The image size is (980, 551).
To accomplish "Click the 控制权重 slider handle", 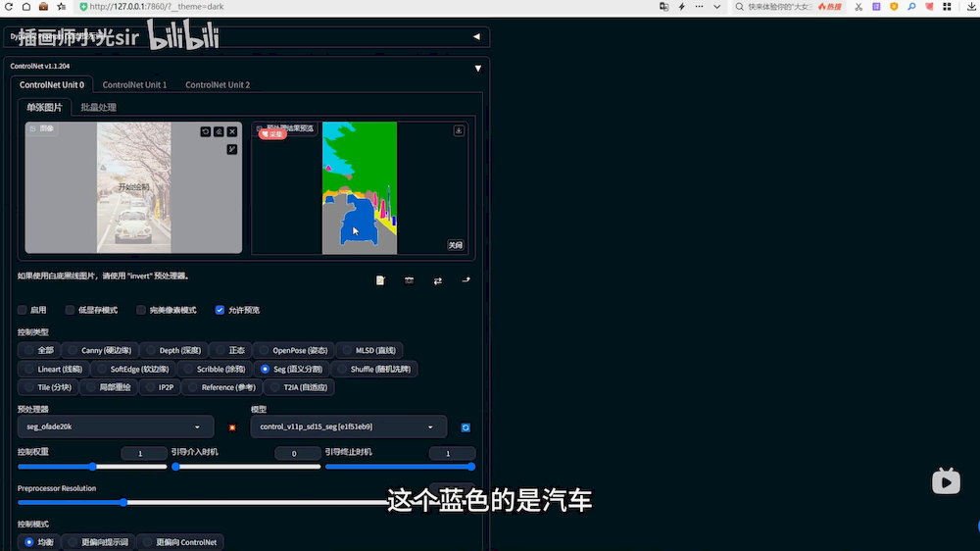I will pyautogui.click(x=93, y=467).
